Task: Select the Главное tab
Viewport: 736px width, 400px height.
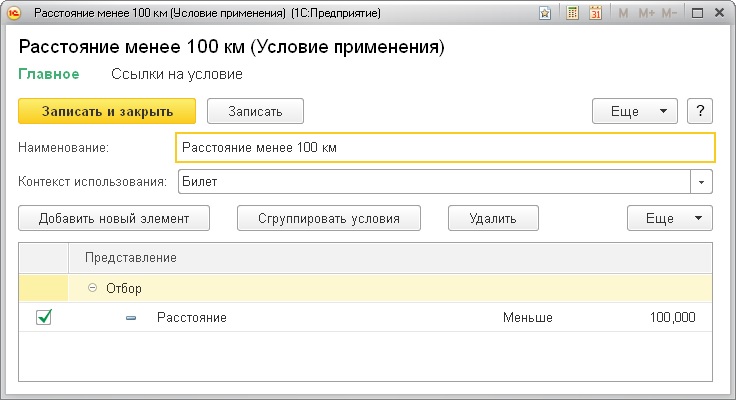Action: 44,74
